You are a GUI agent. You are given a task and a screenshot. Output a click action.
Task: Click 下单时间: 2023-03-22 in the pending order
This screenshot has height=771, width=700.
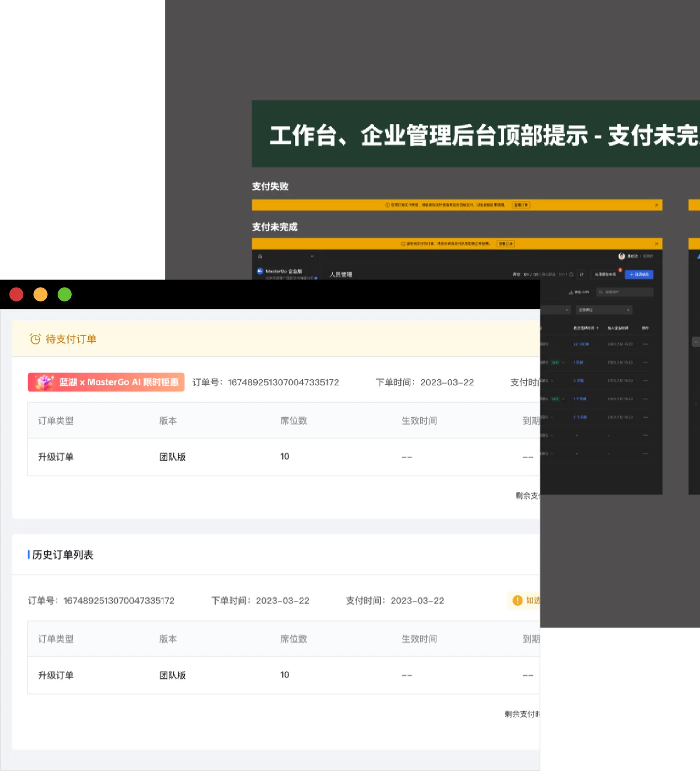(x=424, y=382)
